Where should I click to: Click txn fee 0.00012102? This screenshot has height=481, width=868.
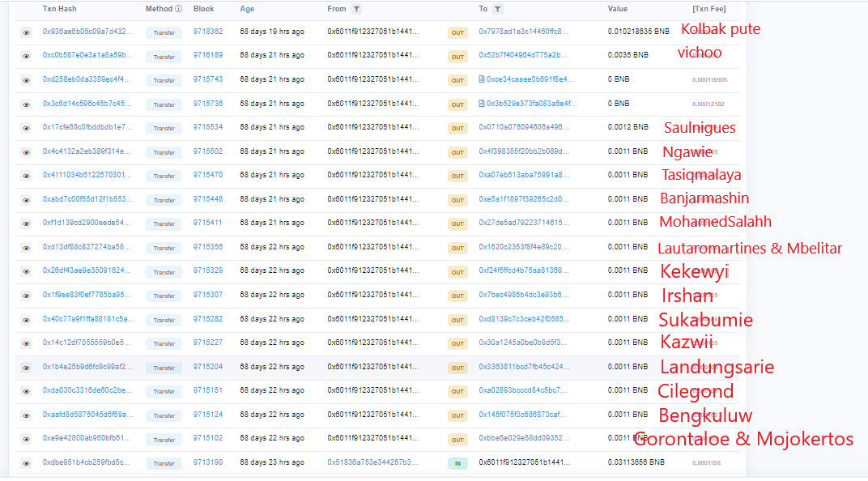click(x=708, y=104)
